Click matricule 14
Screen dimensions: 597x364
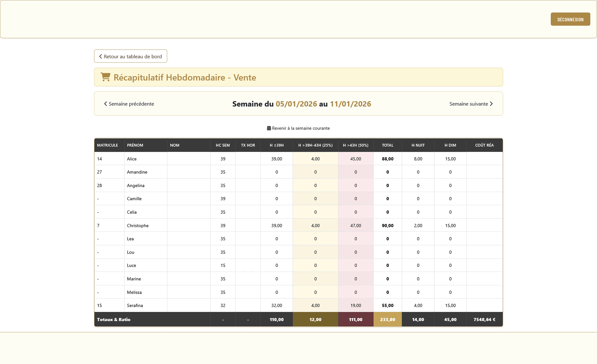click(x=99, y=159)
